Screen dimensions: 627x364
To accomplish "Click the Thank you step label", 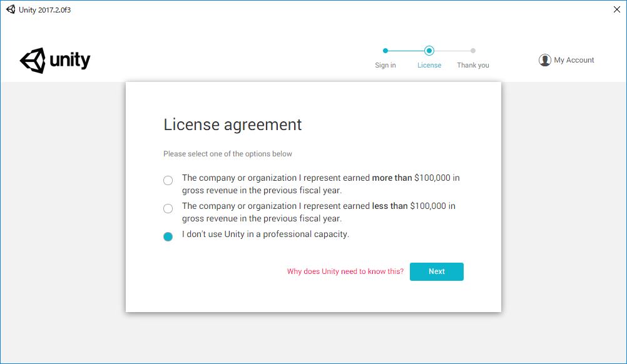I will (x=473, y=65).
